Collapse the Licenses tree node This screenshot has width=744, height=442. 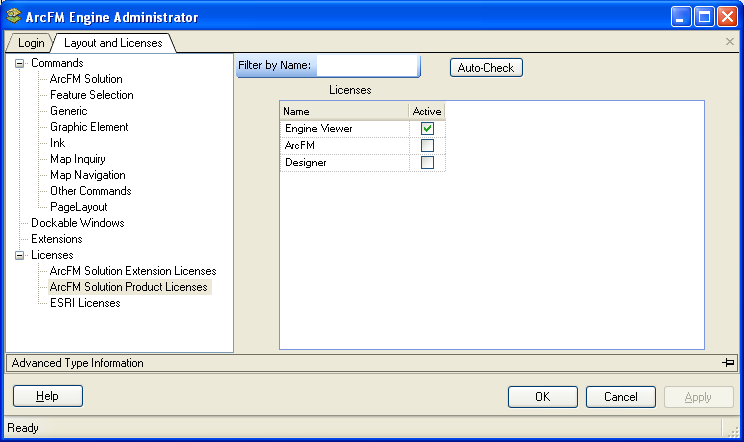19,255
